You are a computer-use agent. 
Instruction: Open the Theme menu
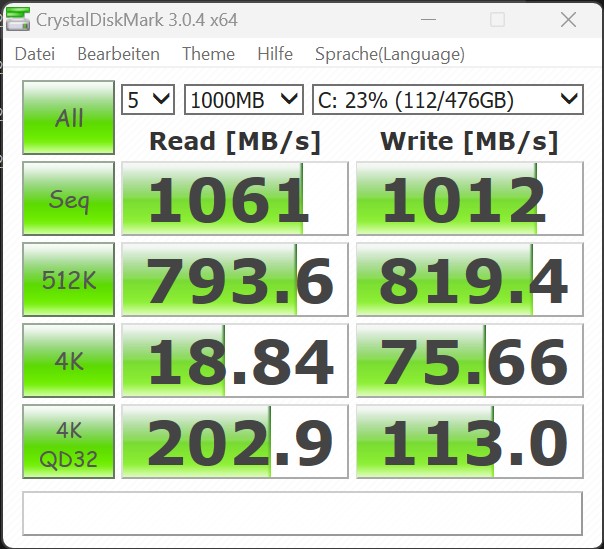(x=208, y=54)
